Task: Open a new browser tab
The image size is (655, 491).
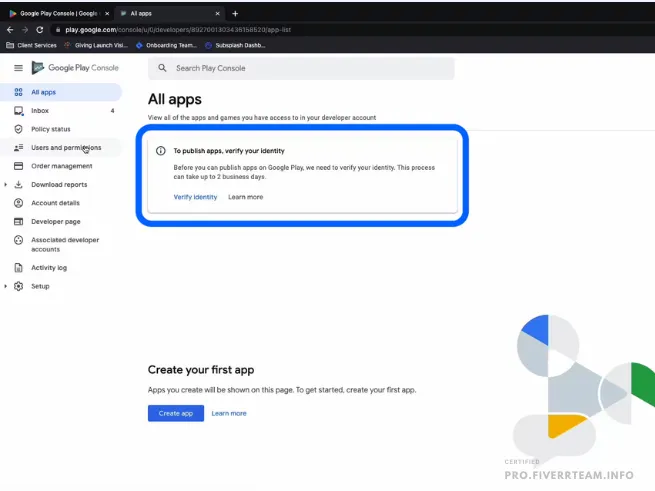Action: point(235,13)
